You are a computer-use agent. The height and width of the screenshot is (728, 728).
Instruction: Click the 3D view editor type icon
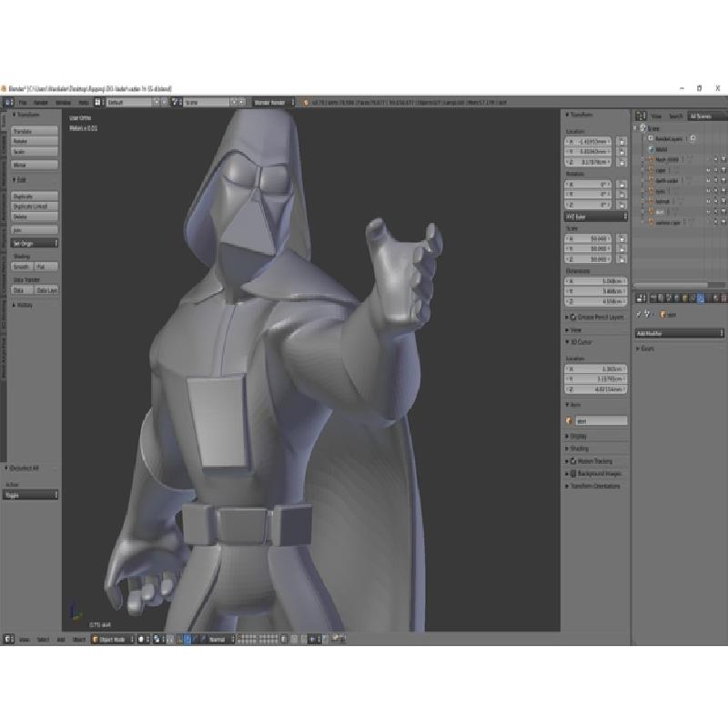[x=8, y=639]
